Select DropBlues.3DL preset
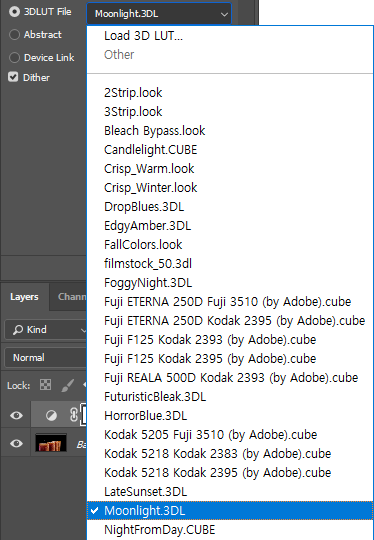The width and height of the screenshot is (374, 540). click(230, 207)
